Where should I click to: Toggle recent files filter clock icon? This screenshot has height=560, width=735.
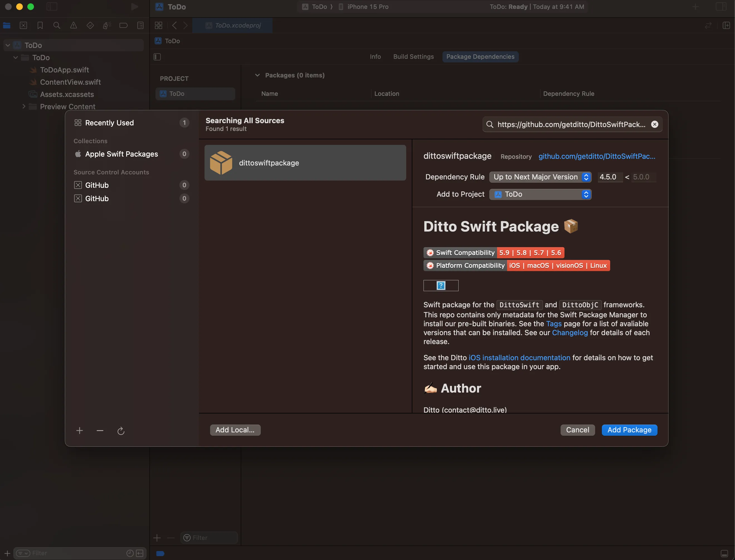tap(130, 553)
